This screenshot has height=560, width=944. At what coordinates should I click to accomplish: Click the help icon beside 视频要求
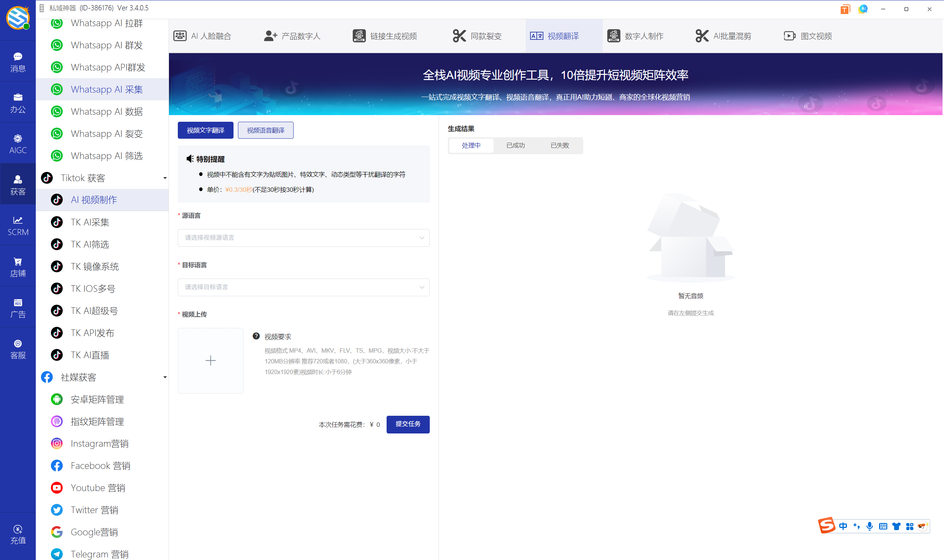(256, 335)
